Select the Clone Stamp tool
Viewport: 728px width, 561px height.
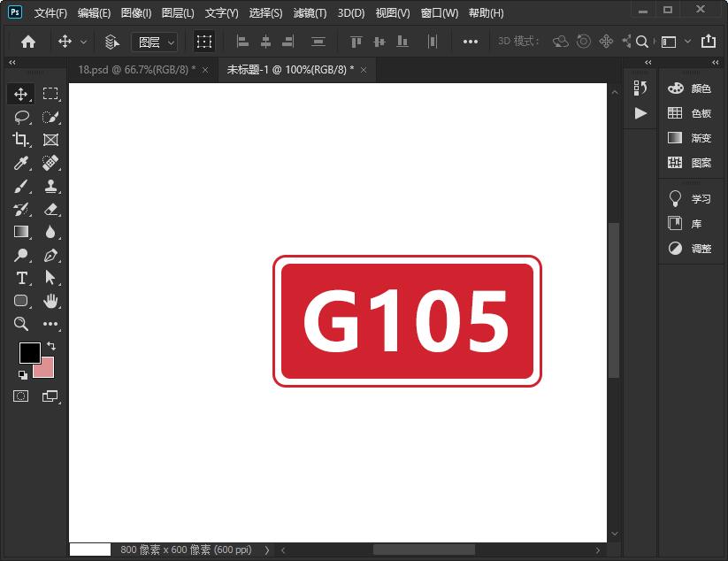pos(50,186)
